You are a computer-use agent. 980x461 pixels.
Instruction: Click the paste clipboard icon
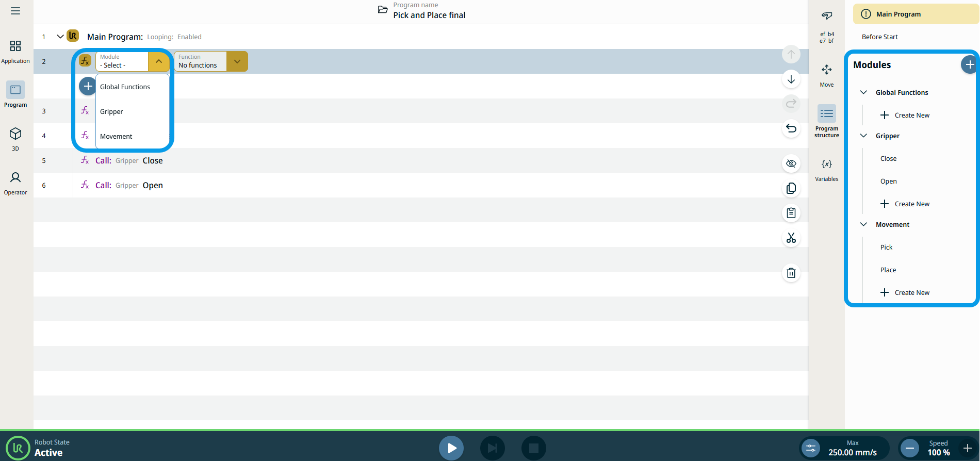791,213
